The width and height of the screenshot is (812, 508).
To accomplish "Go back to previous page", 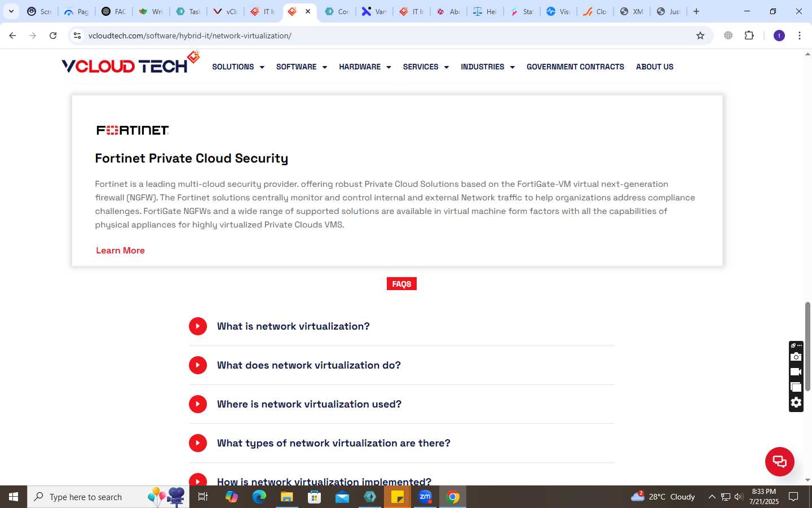I will pos(12,36).
